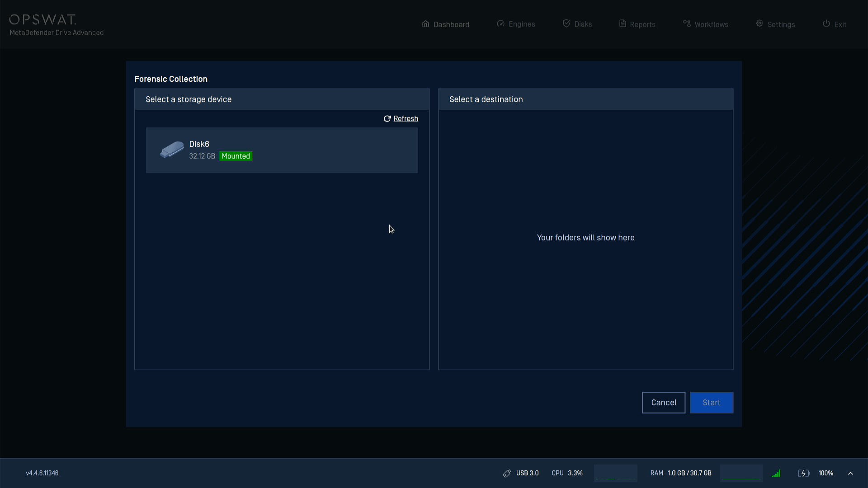Click 'Your folders will show here' text
The image size is (868, 488).
585,238
